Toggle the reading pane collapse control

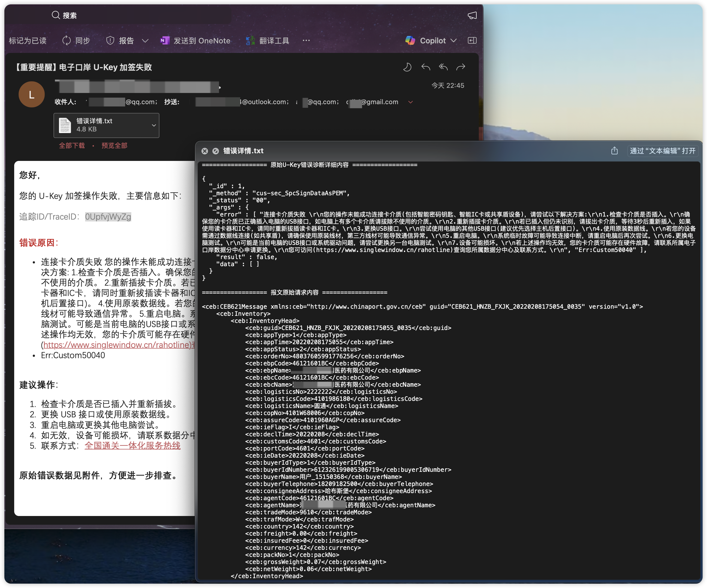coord(472,40)
